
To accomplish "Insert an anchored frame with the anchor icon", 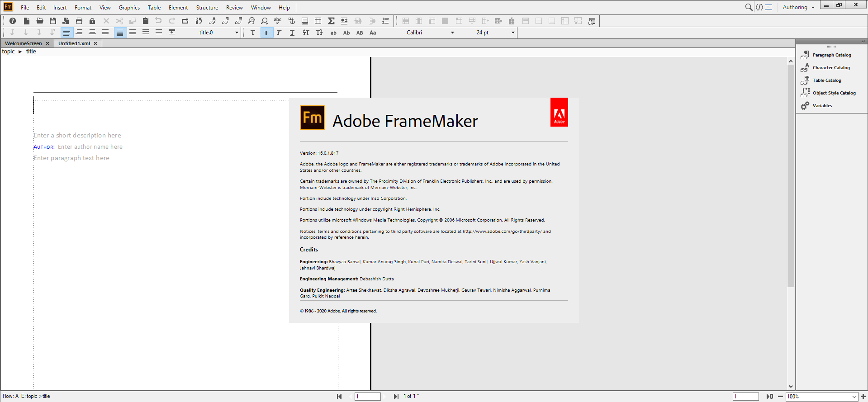I will tap(292, 21).
